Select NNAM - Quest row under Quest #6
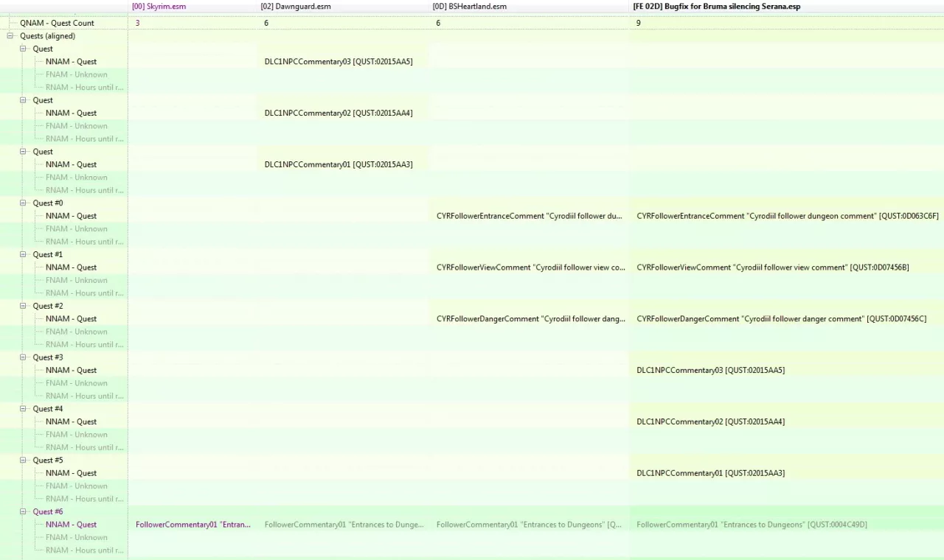The image size is (944, 560). point(71,525)
